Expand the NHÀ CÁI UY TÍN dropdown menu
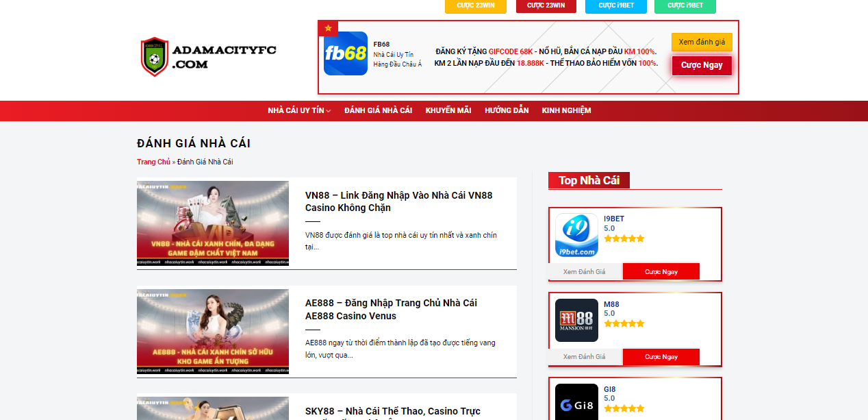The image size is (868, 420). click(x=299, y=110)
